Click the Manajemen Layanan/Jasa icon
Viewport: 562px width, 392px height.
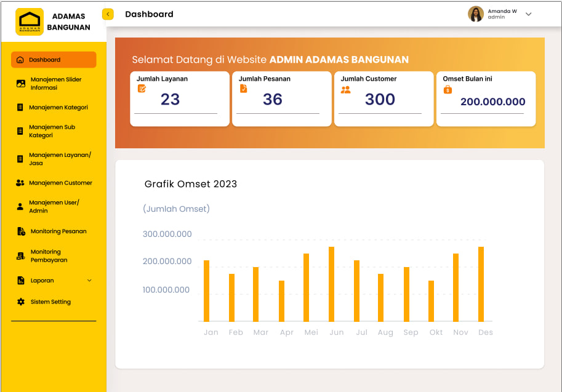point(20,159)
